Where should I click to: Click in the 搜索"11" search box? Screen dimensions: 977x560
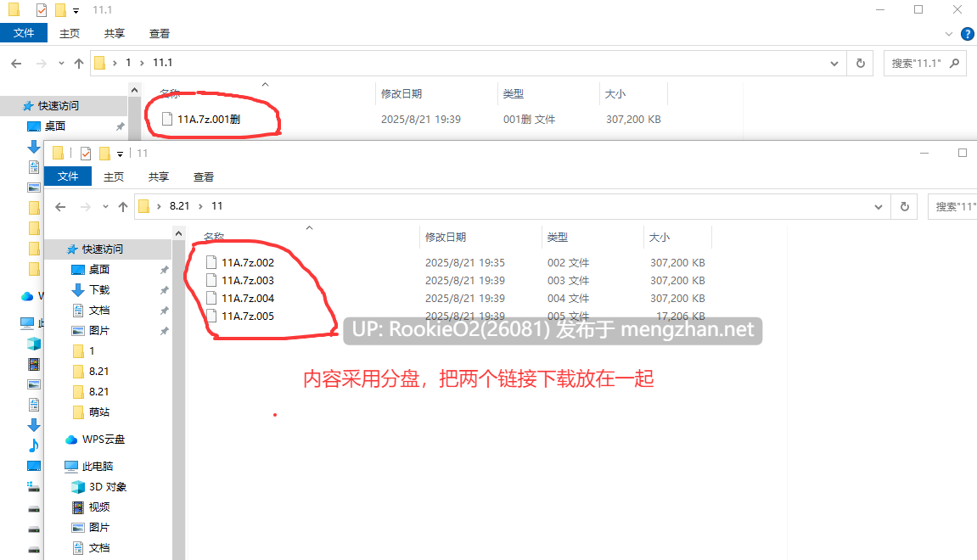click(x=952, y=206)
